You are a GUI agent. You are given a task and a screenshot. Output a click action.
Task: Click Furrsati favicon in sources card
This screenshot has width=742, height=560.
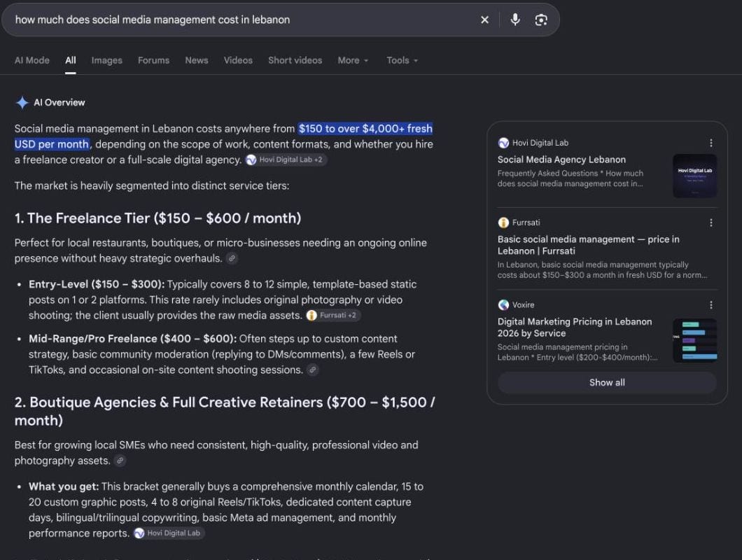click(x=503, y=223)
